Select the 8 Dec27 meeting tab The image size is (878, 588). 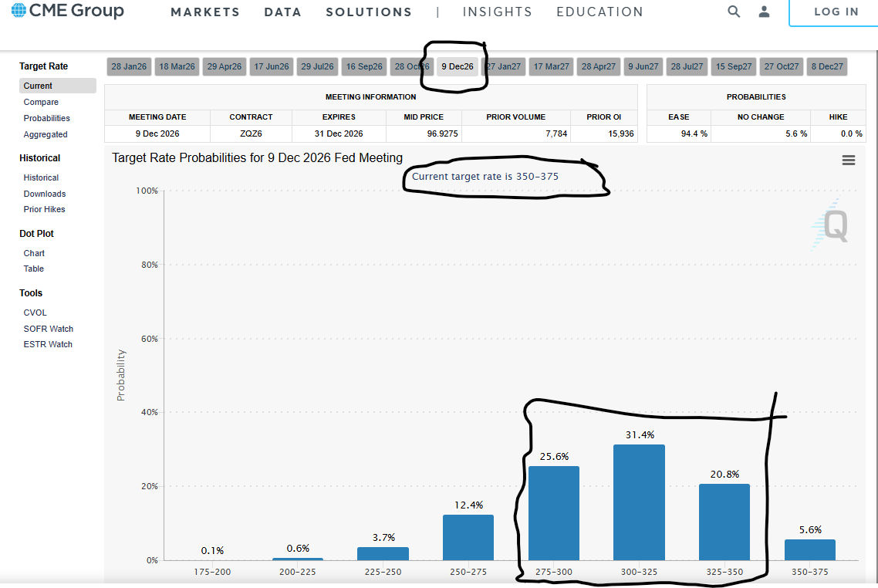827,66
